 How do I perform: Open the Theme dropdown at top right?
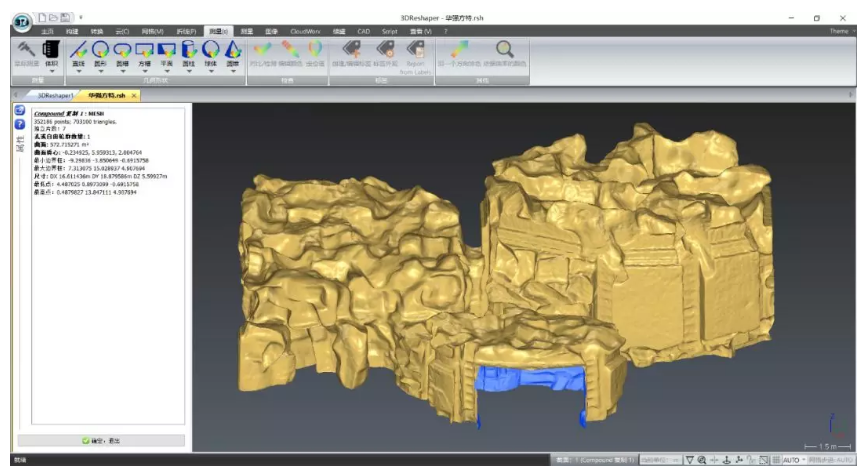pyautogui.click(x=843, y=31)
